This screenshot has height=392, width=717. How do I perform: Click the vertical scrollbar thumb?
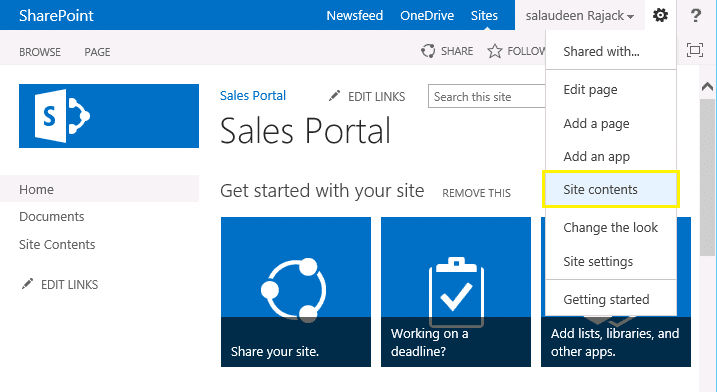tap(707, 177)
